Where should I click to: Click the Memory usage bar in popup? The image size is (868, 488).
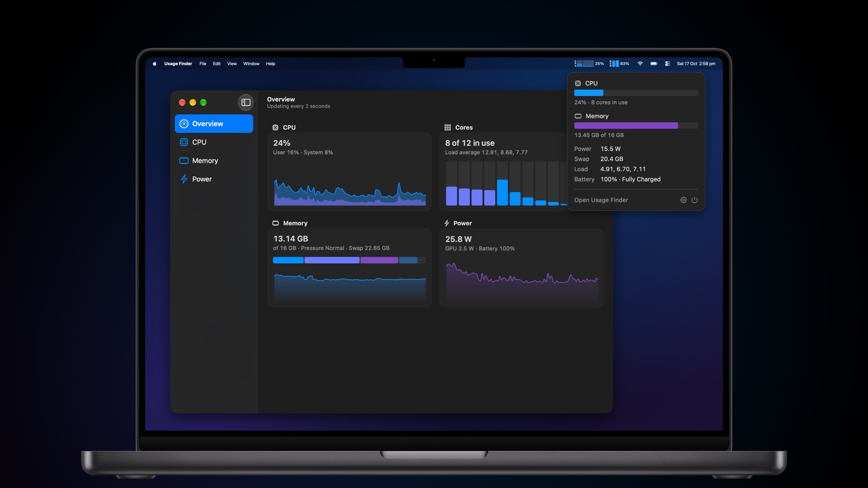(636, 125)
